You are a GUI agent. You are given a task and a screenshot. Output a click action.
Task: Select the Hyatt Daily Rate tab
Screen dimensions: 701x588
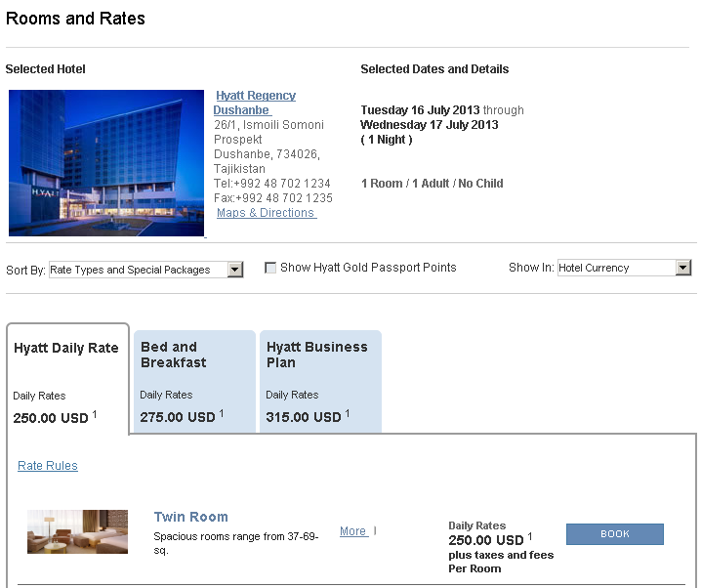click(x=66, y=349)
